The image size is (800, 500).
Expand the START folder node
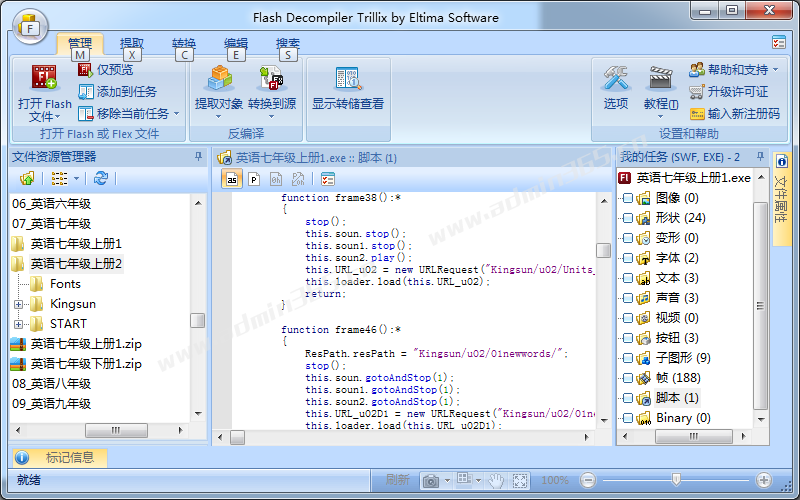[18, 324]
